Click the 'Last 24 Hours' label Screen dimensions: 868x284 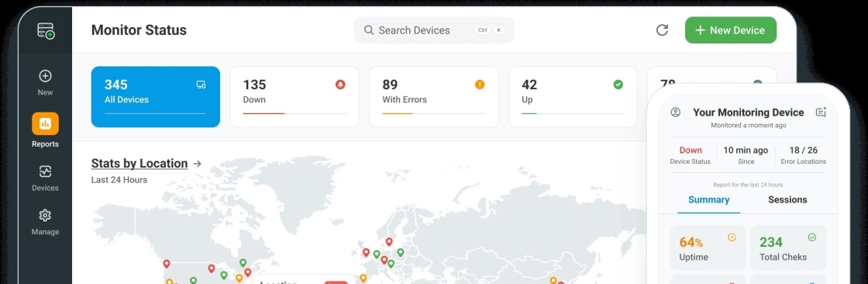(119, 180)
